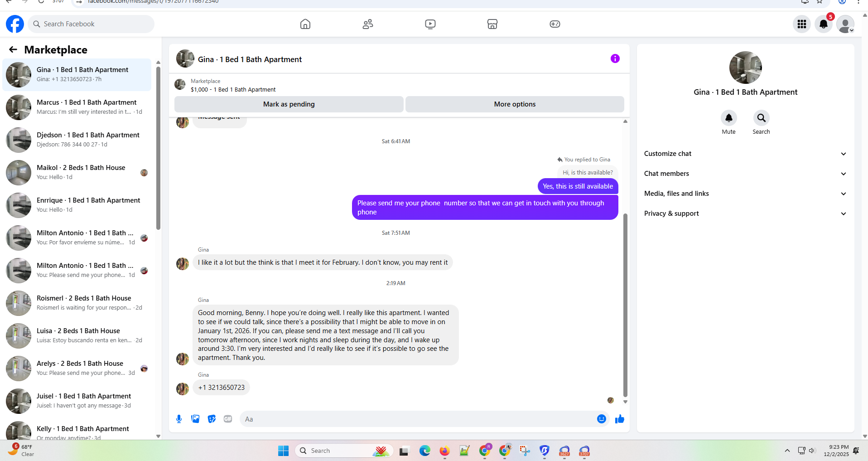
Task: Open the Windows Start button
Action: tap(284, 451)
